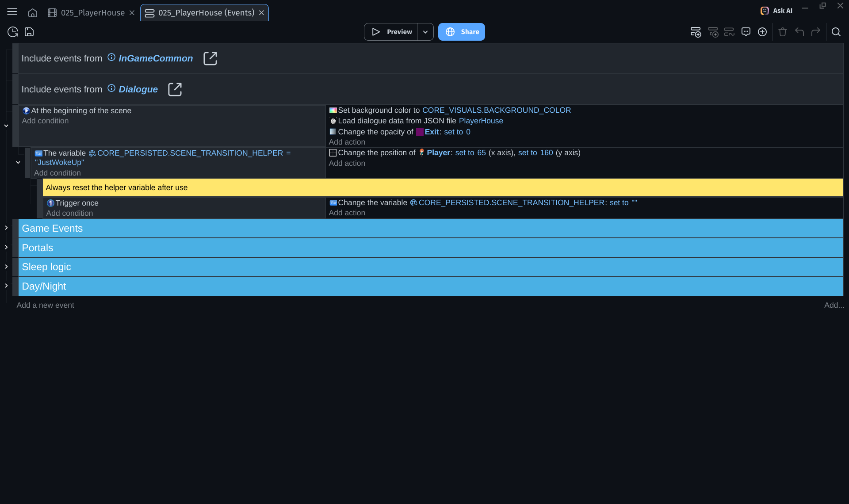
Task: Add condition under the JustWokeUp variable condition
Action: coord(57,173)
